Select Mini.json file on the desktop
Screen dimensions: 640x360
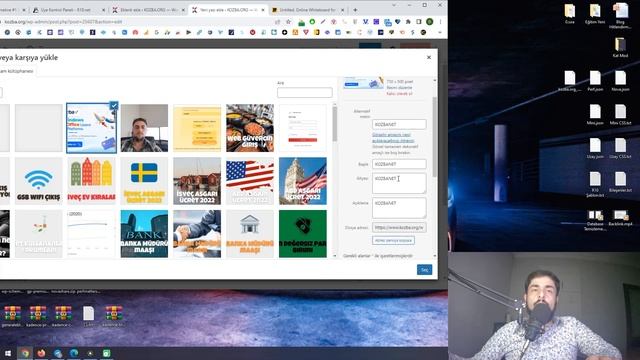(x=595, y=115)
